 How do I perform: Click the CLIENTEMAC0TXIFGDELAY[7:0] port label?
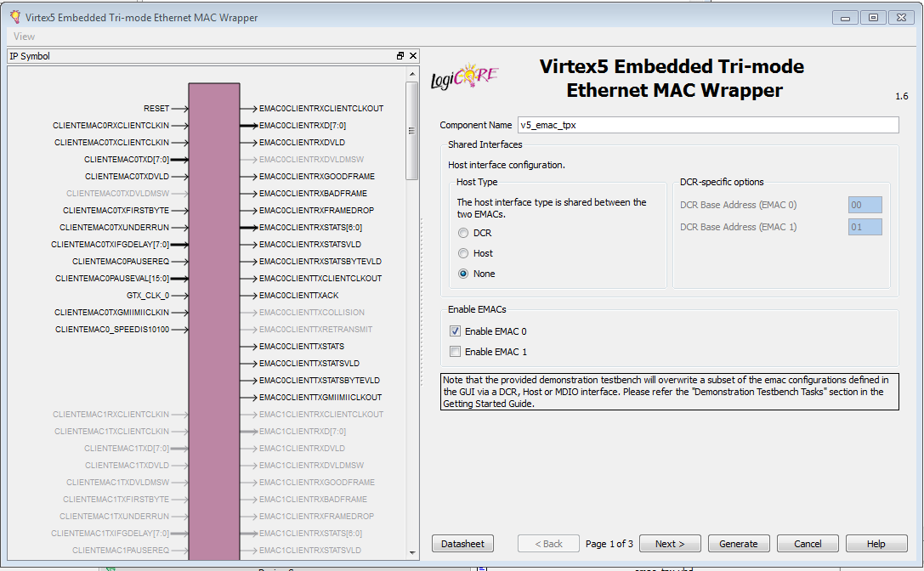111,245
